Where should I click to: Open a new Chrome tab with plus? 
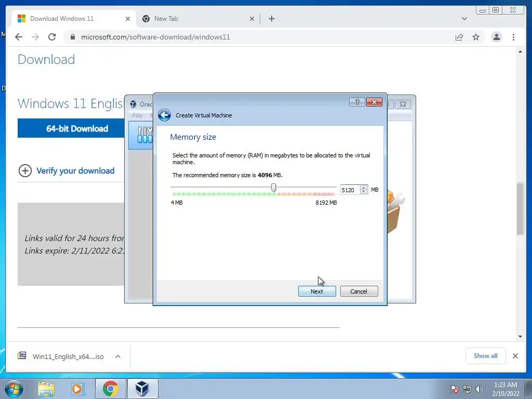tap(271, 19)
